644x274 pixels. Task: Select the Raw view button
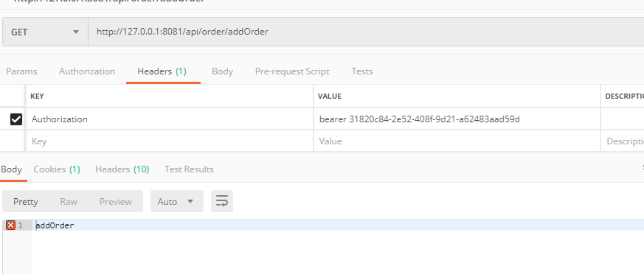(x=69, y=201)
